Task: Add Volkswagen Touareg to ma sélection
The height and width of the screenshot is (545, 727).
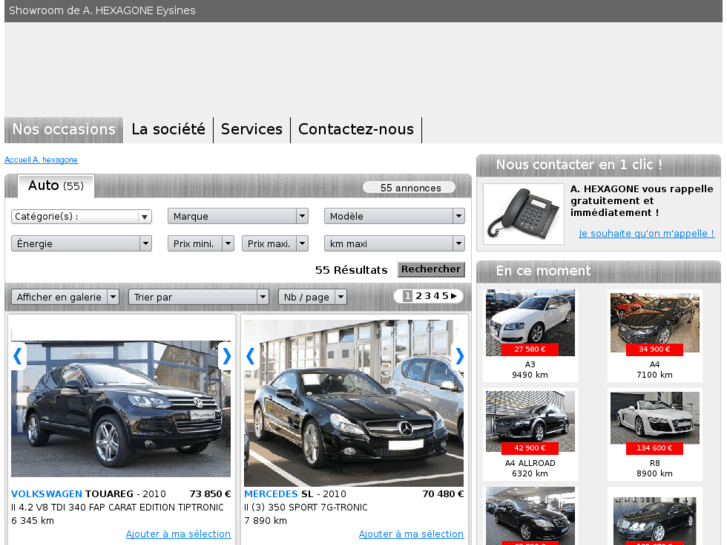Action: point(179,534)
